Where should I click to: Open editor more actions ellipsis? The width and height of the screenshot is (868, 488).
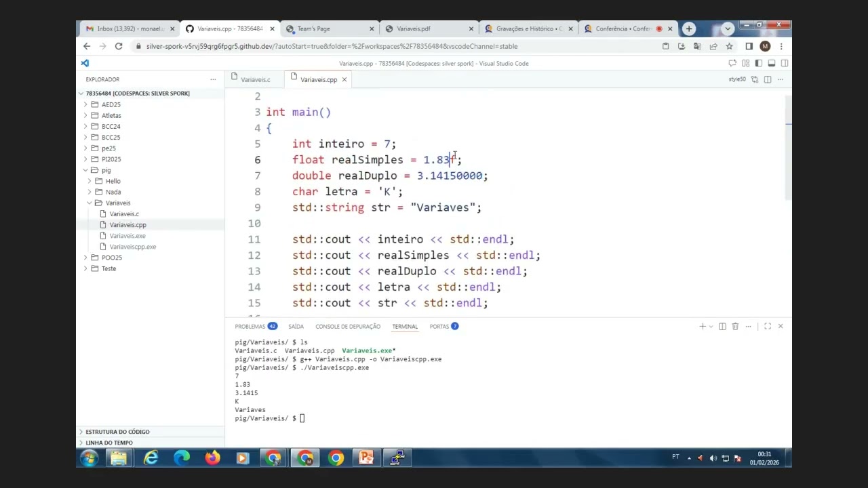click(781, 79)
